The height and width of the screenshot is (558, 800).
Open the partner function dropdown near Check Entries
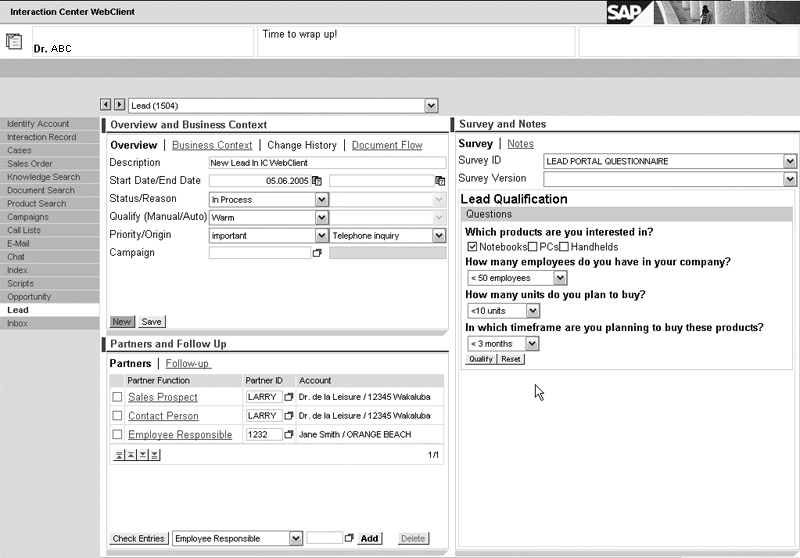[x=296, y=539]
